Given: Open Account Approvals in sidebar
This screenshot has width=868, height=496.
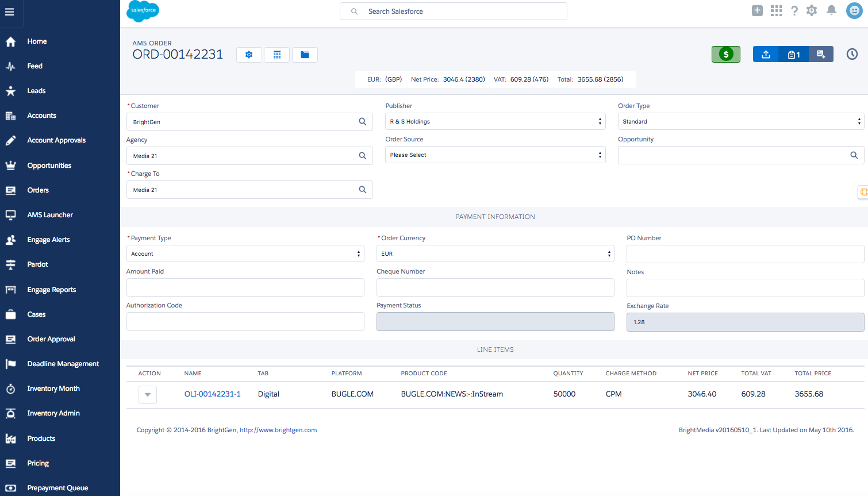Looking at the screenshot, I should pyautogui.click(x=56, y=140).
